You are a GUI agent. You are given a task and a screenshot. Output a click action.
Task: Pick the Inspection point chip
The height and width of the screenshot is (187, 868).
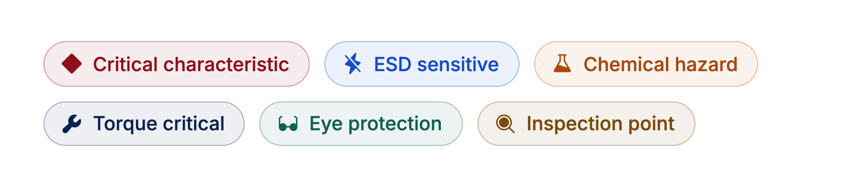click(586, 123)
